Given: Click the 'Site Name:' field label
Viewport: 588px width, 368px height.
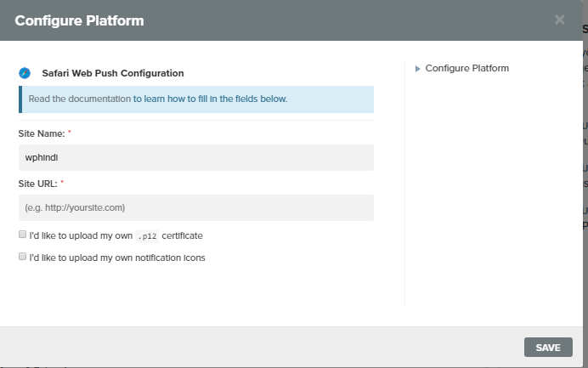Looking at the screenshot, I should pyautogui.click(x=41, y=133).
